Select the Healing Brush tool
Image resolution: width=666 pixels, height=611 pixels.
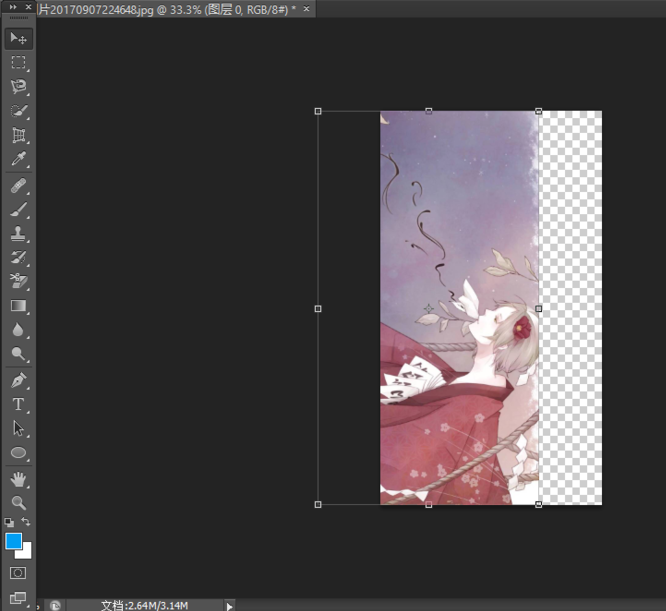coord(18,186)
